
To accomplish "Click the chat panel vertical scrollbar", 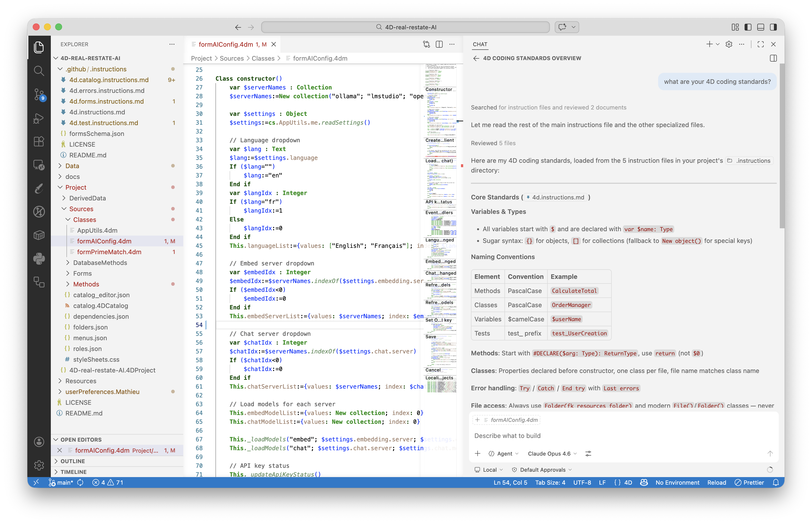I will click(x=782, y=146).
